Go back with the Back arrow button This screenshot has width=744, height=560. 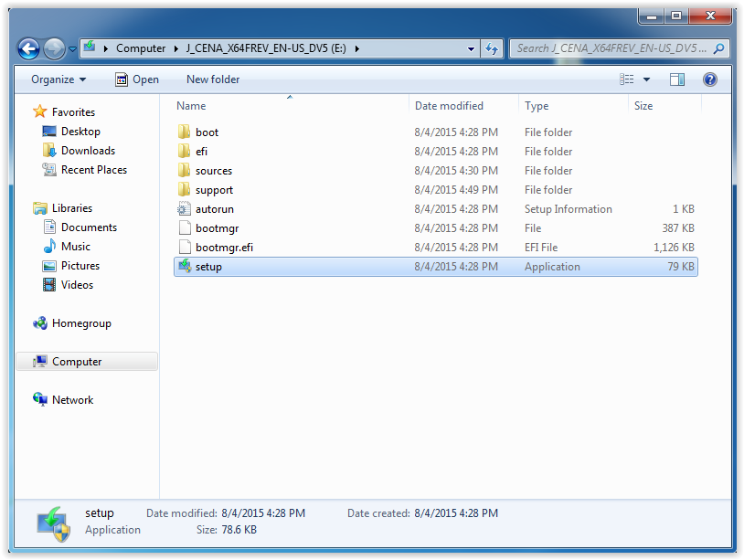(x=28, y=48)
